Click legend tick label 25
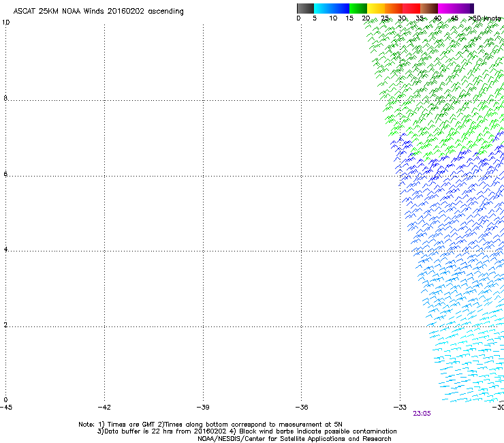 [385, 18]
